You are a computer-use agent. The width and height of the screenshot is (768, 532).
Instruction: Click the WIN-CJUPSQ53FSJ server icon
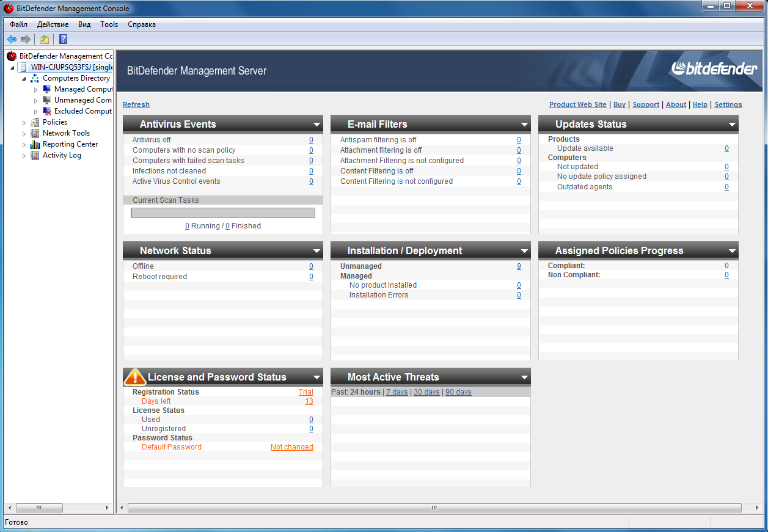tap(23, 67)
